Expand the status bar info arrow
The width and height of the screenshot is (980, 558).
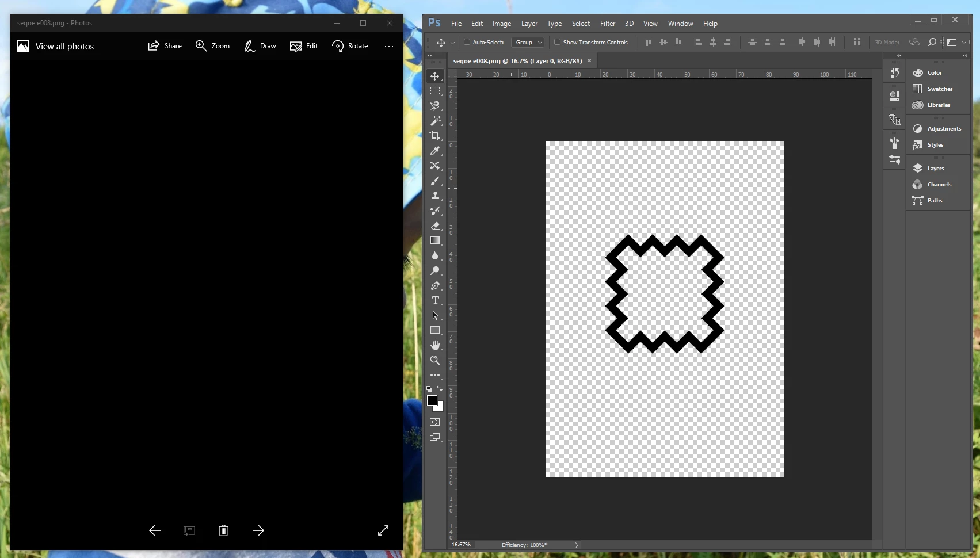click(576, 545)
